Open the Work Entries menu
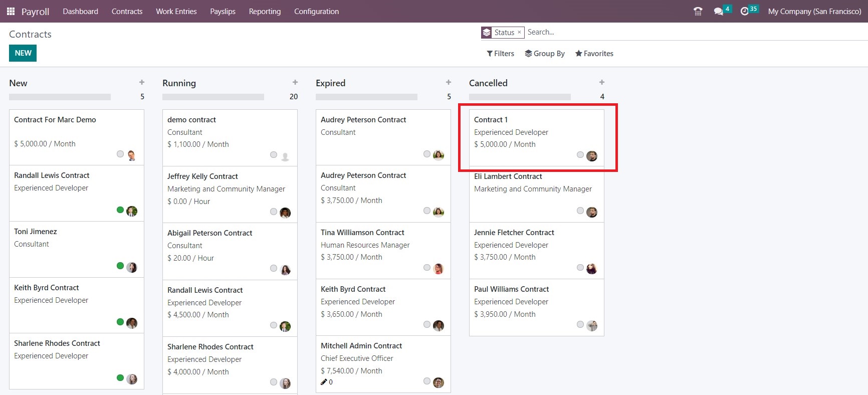 pyautogui.click(x=176, y=11)
